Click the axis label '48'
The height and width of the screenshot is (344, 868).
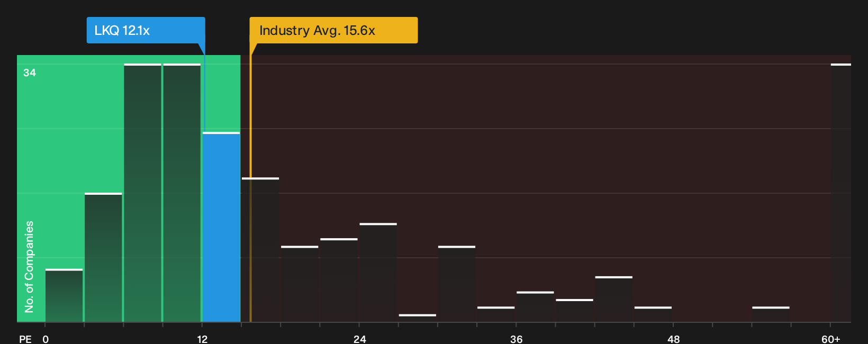click(673, 339)
